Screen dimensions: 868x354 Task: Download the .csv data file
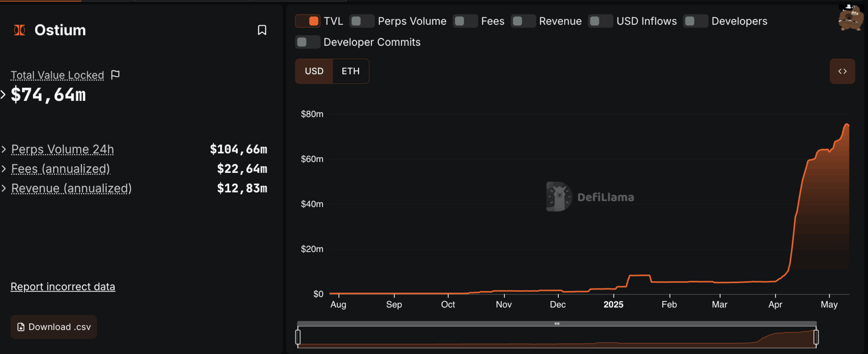(54, 327)
